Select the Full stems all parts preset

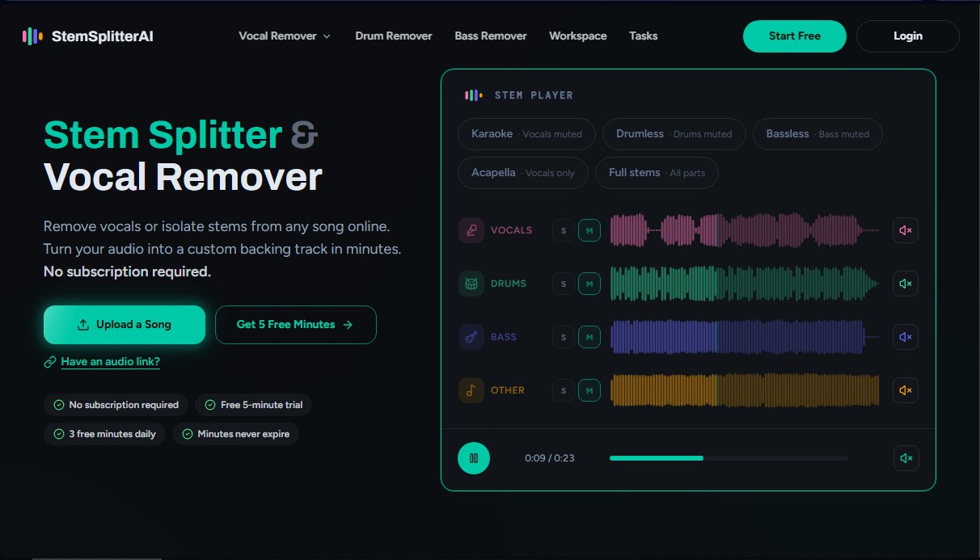click(x=657, y=173)
